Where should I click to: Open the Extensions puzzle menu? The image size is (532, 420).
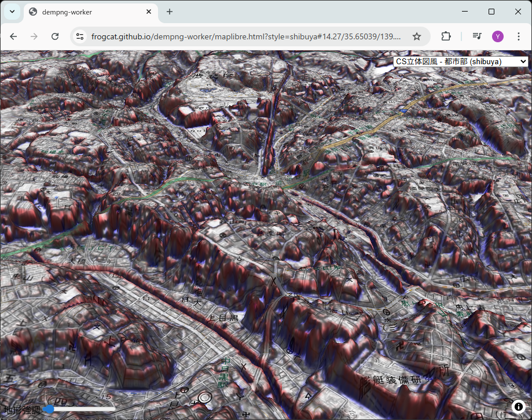click(x=446, y=36)
